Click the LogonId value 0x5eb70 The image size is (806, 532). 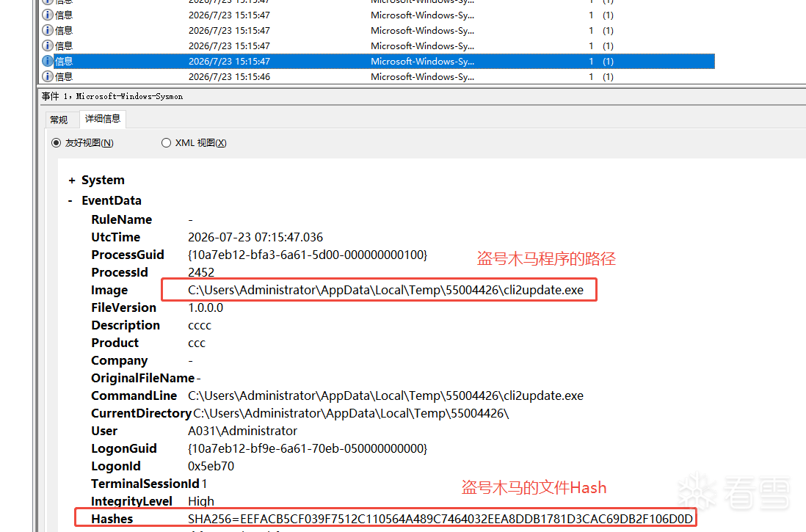211,466
